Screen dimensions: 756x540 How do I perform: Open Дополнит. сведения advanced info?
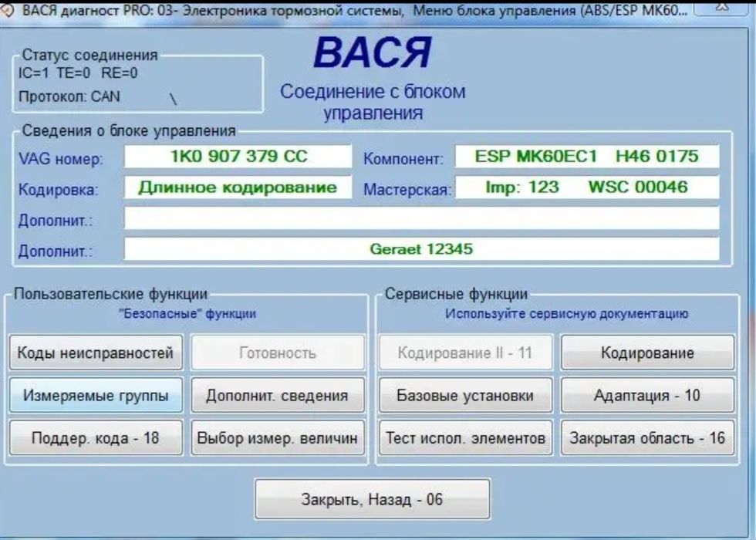pyautogui.click(x=278, y=395)
